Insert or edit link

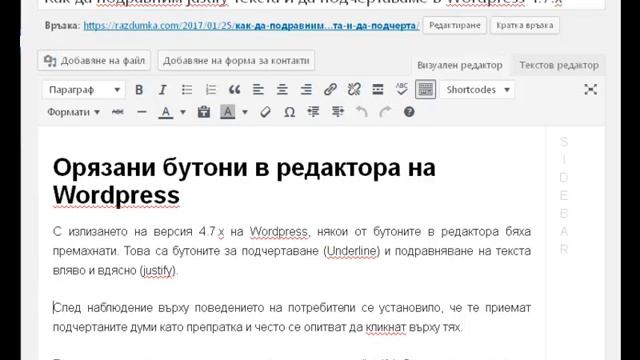(330, 90)
